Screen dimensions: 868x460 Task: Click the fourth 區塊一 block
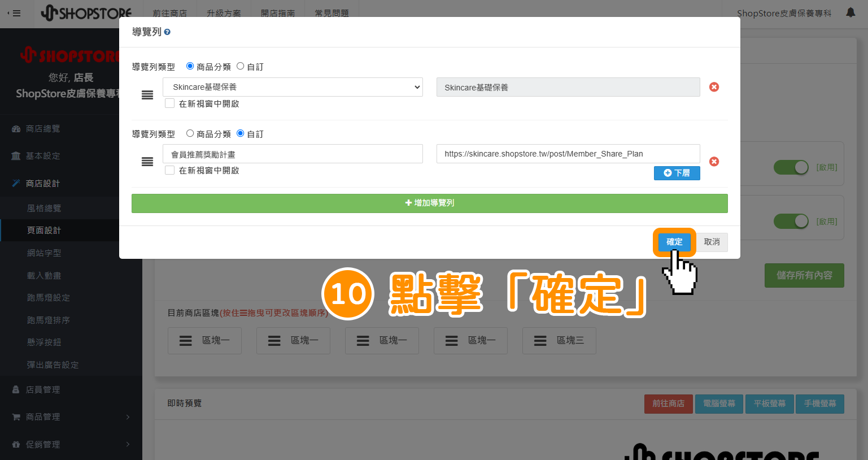[x=470, y=341]
